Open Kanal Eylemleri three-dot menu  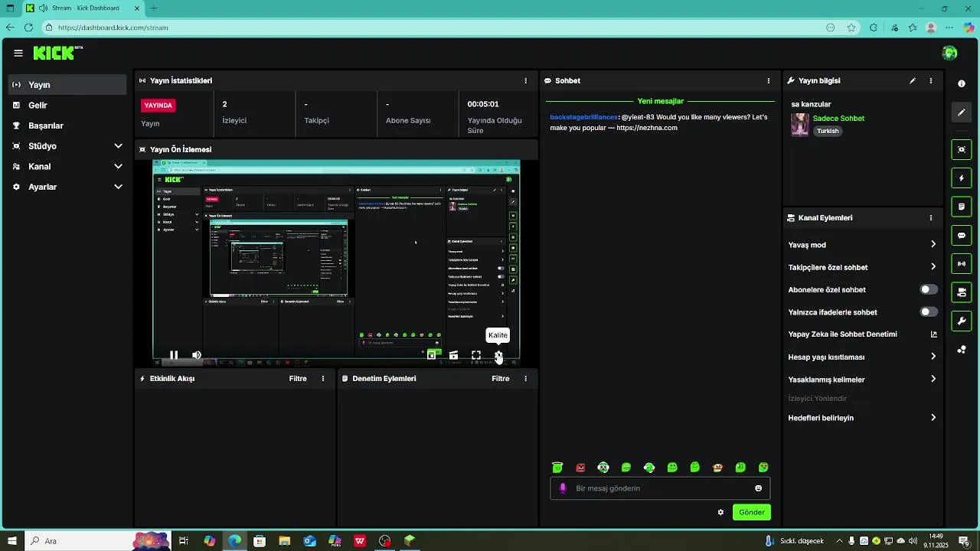click(x=931, y=218)
